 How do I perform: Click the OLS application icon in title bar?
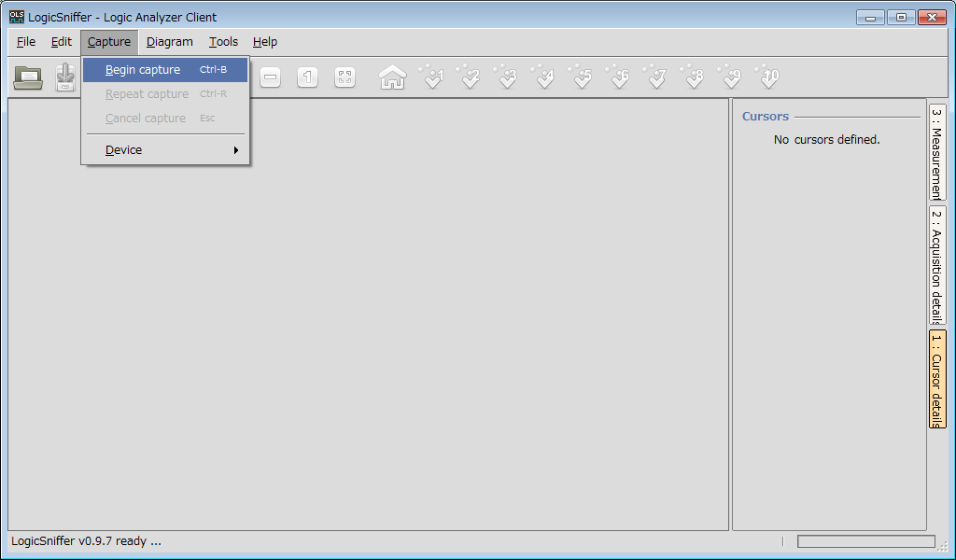[17, 17]
